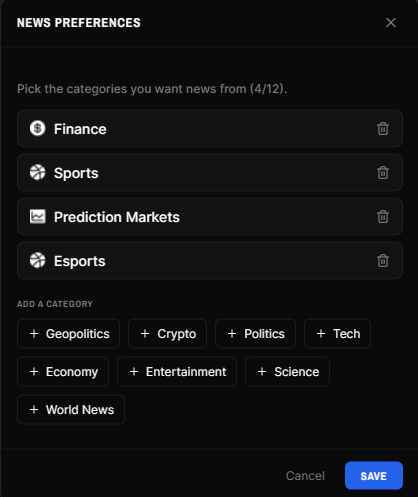Viewport: 418px width, 497px height.
Task: Click the ADD A CATEGORY heading
Action: (x=55, y=304)
